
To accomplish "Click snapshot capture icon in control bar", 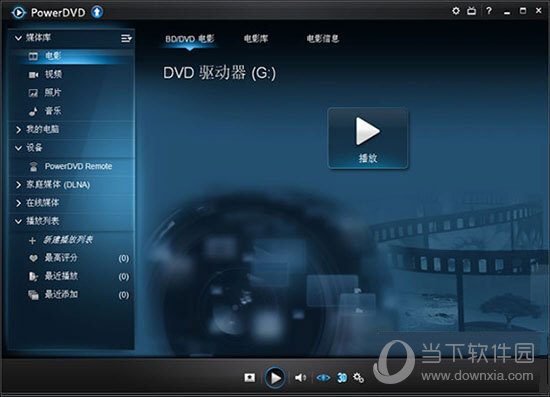I will [250, 377].
